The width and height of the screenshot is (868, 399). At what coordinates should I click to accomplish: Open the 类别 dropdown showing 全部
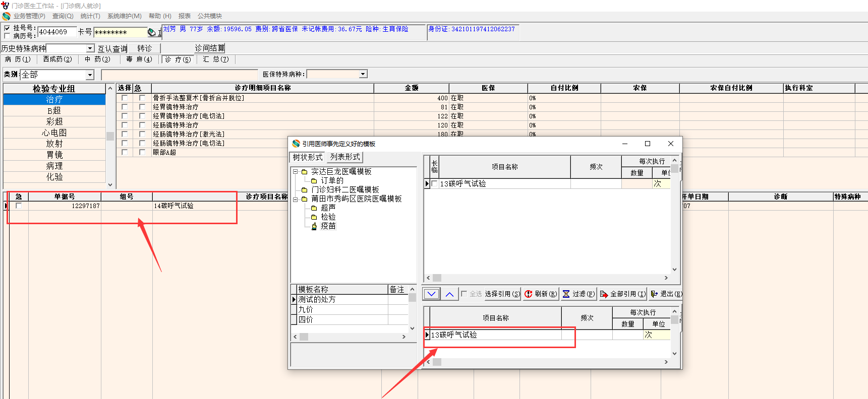[90, 75]
